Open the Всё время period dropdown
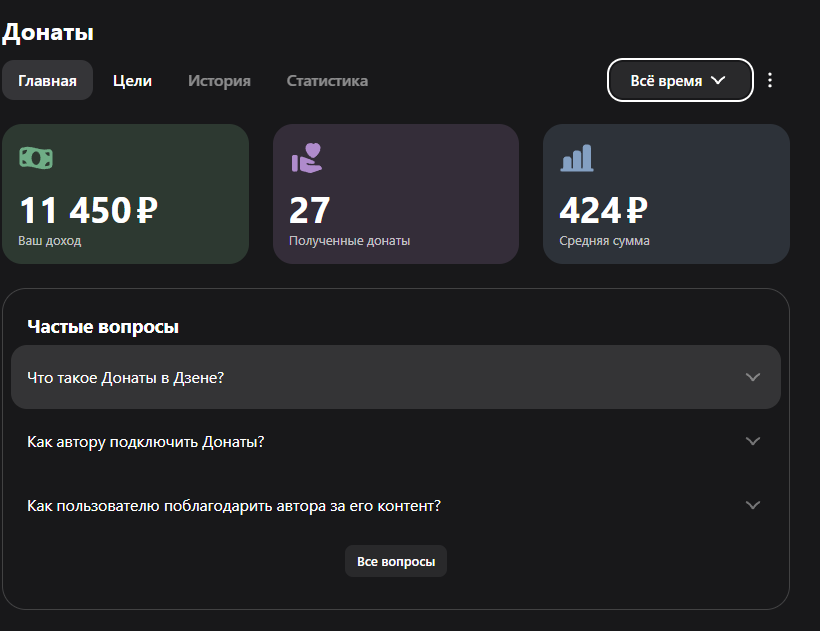 (680, 80)
